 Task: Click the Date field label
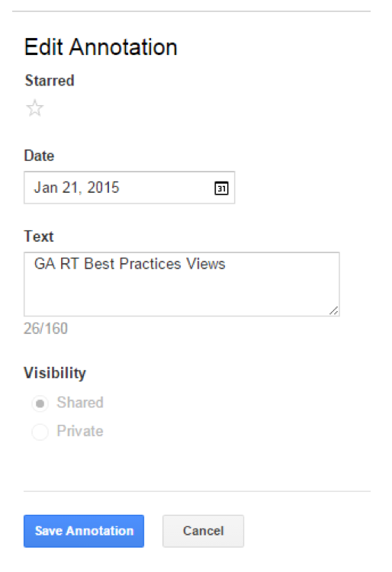tap(39, 156)
